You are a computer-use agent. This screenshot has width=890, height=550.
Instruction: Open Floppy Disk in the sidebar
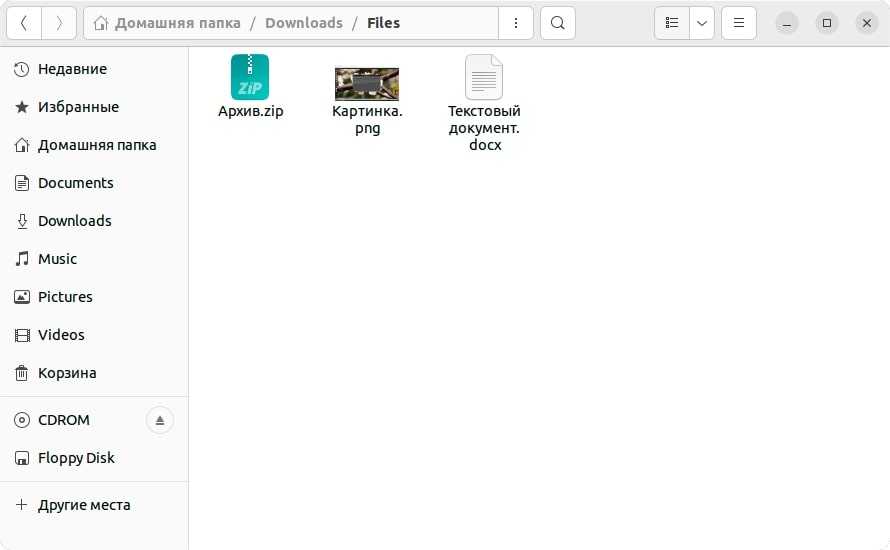click(x=94, y=459)
